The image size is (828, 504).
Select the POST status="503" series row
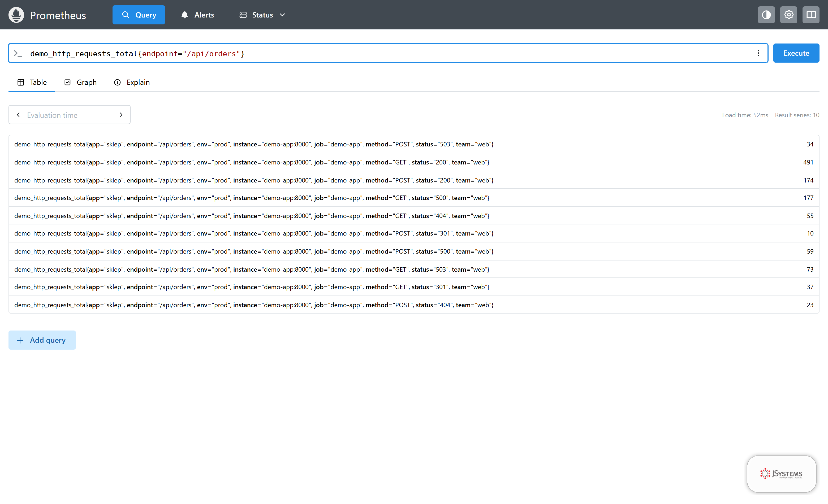point(414,144)
